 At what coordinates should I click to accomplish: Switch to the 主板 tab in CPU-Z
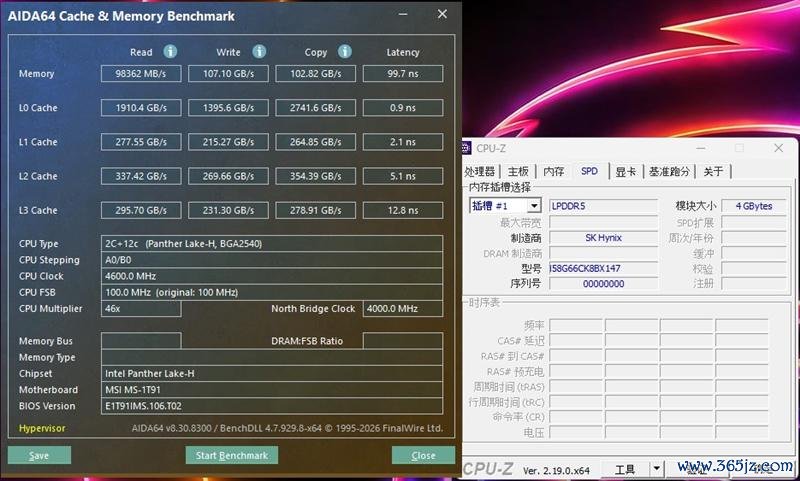518,171
